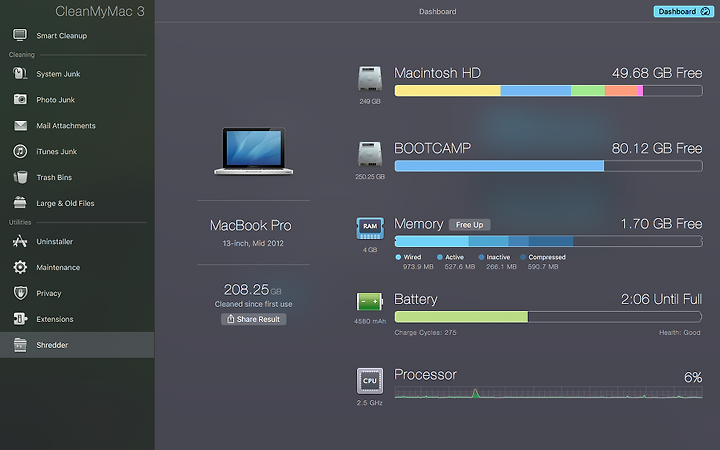This screenshot has width=720, height=450.
Task: Select Trash Bins in sidebar
Action: [77, 177]
